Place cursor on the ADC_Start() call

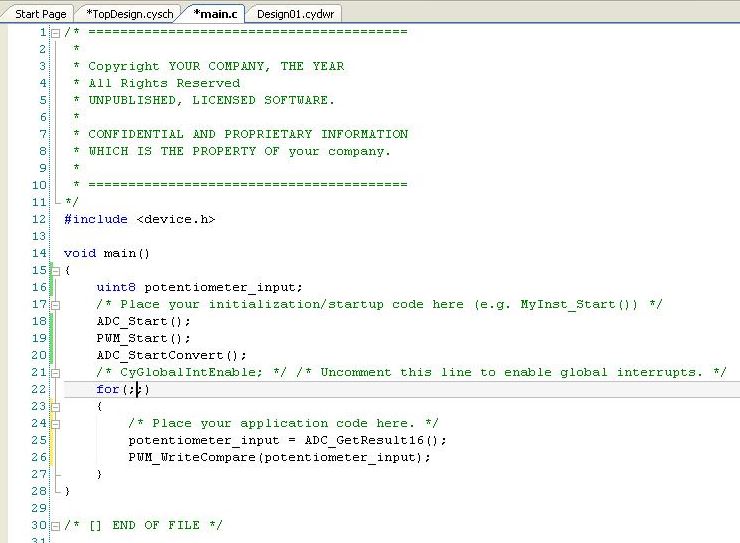pos(142,321)
